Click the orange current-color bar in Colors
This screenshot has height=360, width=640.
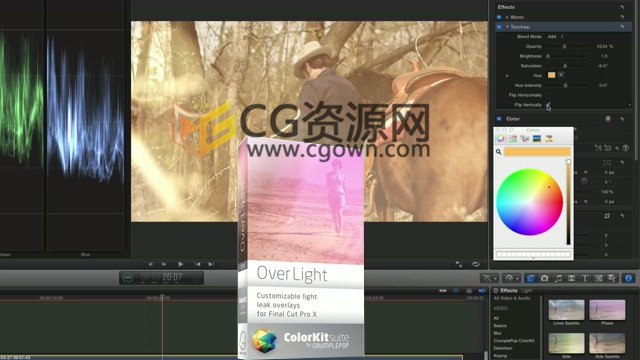click(537, 152)
